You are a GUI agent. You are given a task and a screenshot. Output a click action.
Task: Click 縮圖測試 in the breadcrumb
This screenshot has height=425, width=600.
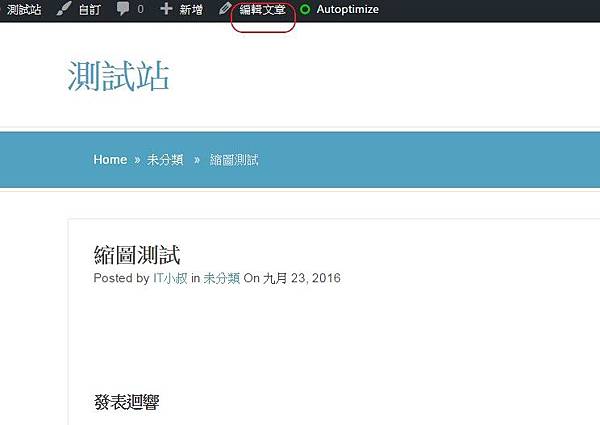point(234,160)
